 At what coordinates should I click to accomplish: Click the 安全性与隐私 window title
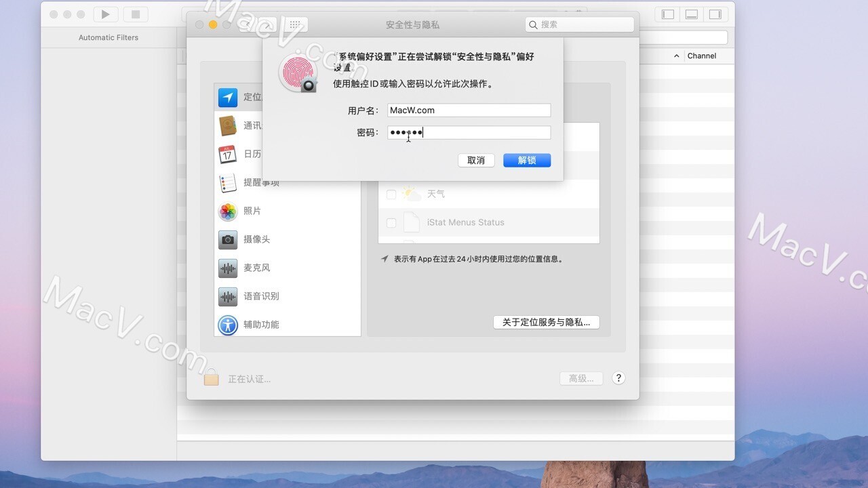point(412,25)
